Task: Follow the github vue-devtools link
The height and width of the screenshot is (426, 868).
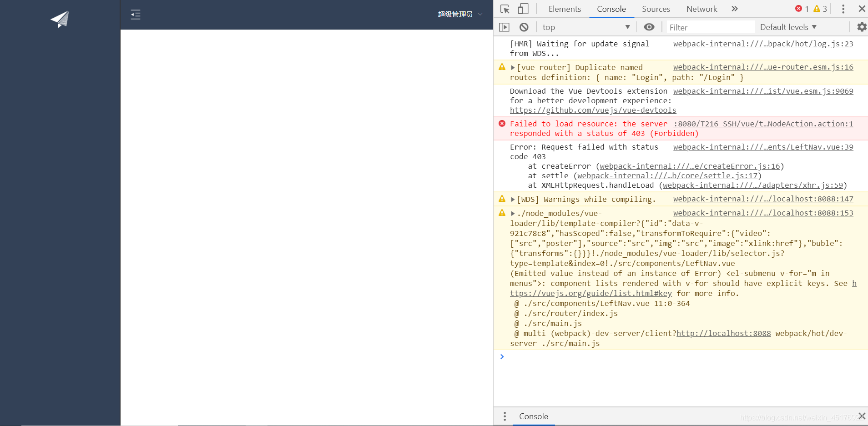Action: tap(593, 110)
